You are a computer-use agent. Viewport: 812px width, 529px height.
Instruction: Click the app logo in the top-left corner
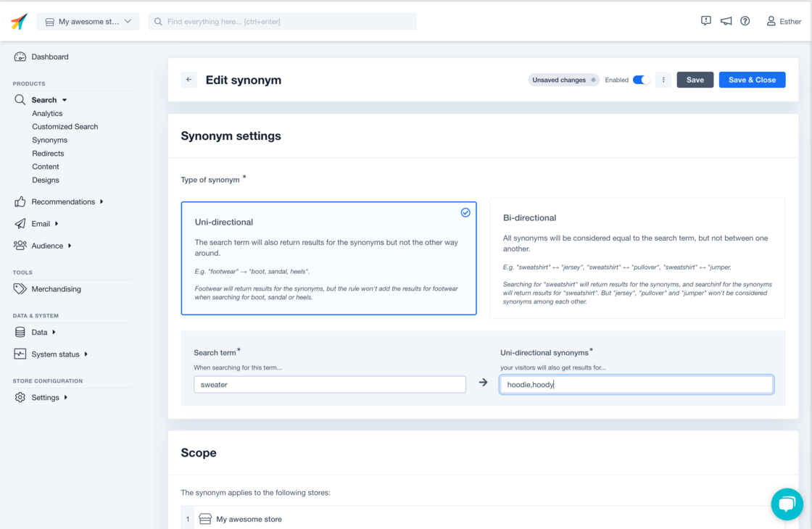[18, 21]
